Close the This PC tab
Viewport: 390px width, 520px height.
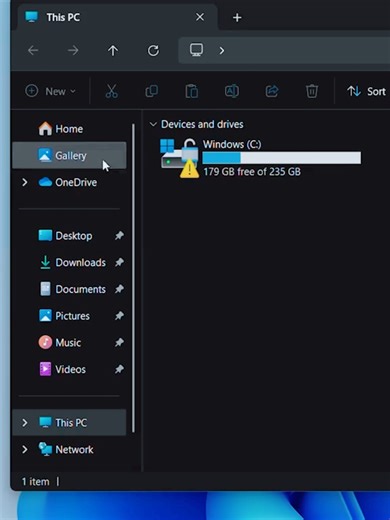200,17
